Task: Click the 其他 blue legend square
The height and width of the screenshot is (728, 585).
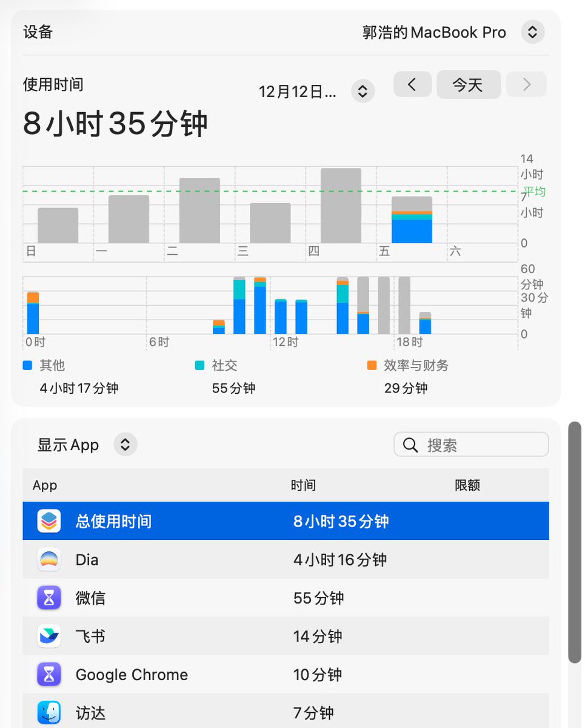Action: pyautogui.click(x=27, y=365)
